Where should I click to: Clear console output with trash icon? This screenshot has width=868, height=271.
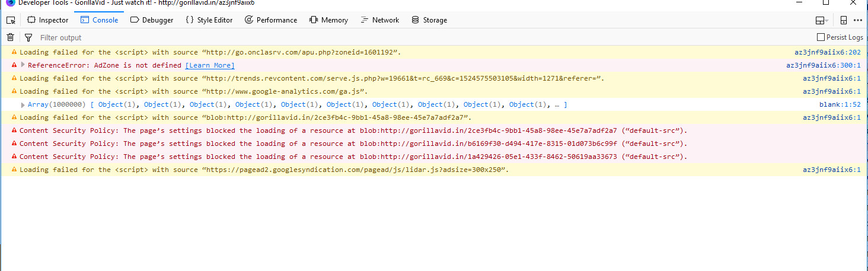tap(10, 37)
